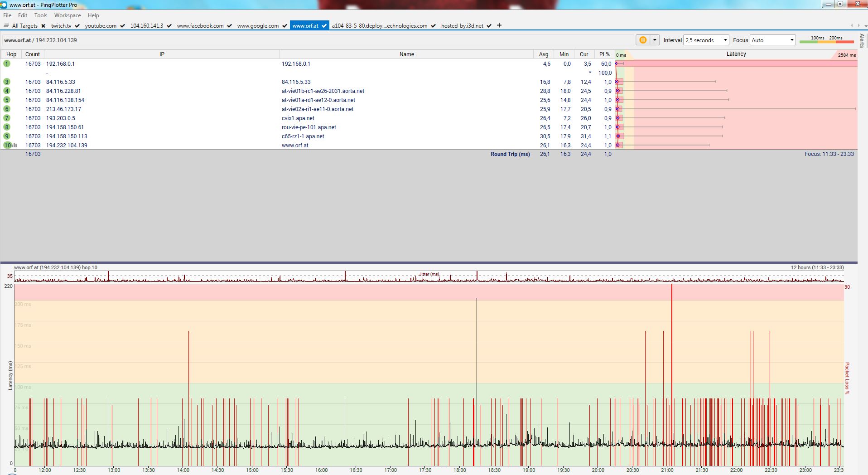Toggle the checkmark on the hosted-by.i3d.net tab
868x475 pixels.
point(489,26)
